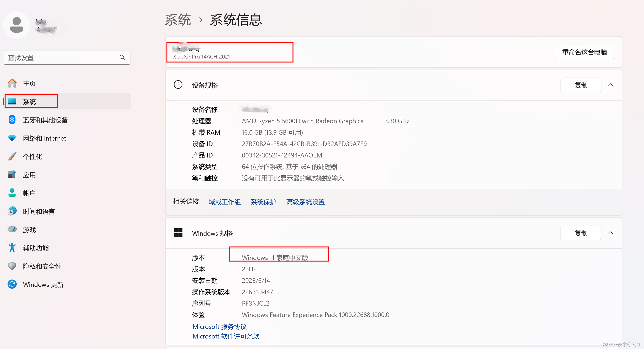Click the Personalization paintbrush icon
This screenshot has width=644, height=349.
[12, 156]
